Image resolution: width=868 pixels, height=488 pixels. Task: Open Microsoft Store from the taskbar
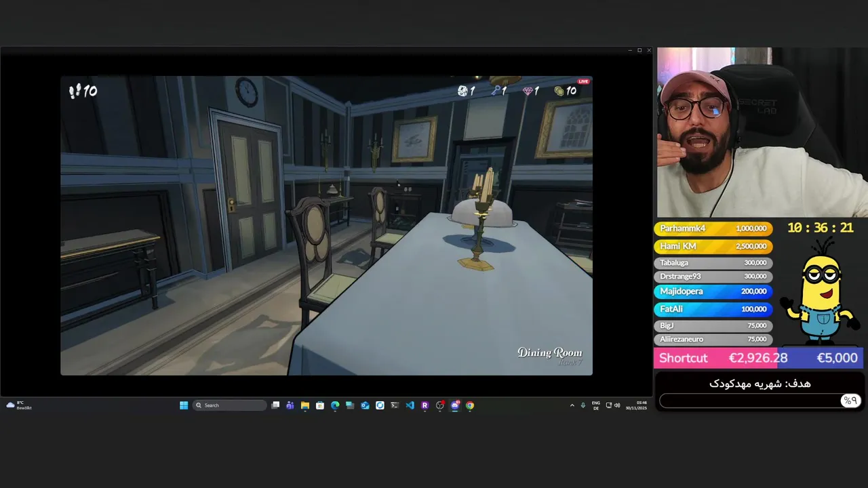320,405
